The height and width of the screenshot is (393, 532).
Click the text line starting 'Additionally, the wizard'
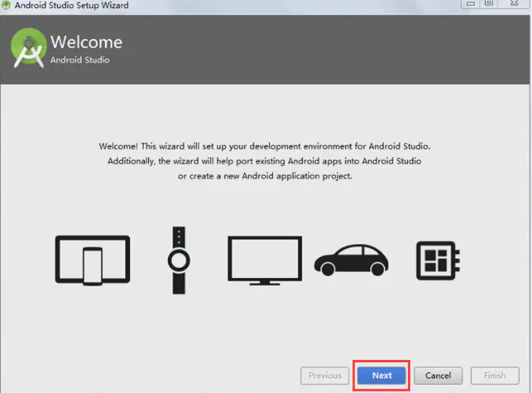click(265, 161)
